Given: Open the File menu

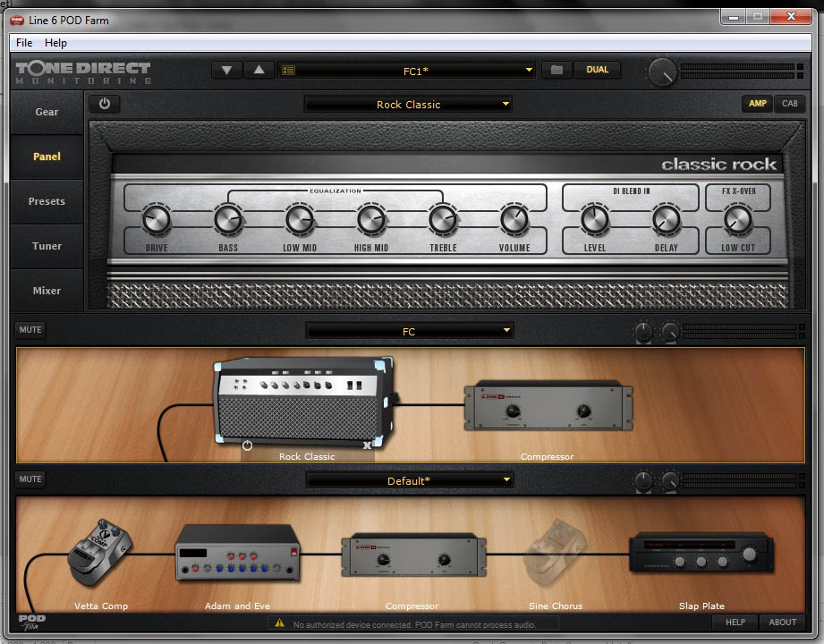Looking at the screenshot, I should click(24, 43).
